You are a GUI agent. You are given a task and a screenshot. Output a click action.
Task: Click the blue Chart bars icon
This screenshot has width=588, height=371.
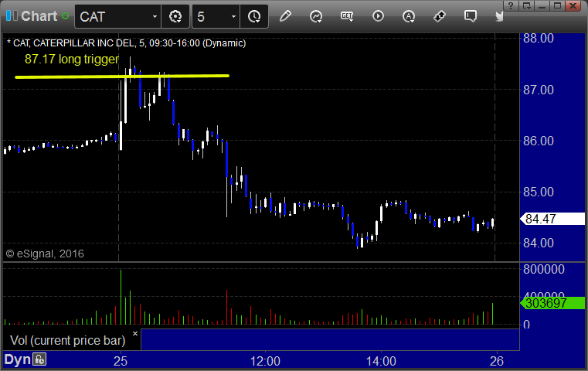[x=12, y=16]
